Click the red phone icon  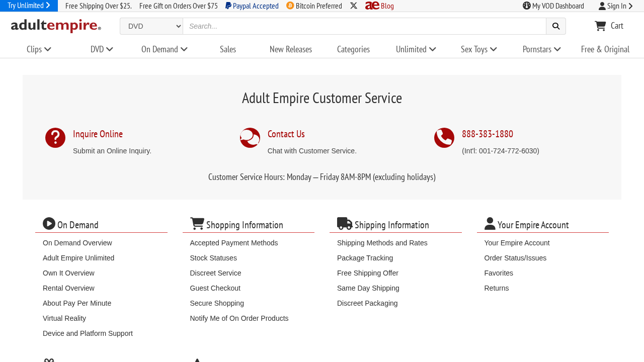click(x=444, y=138)
